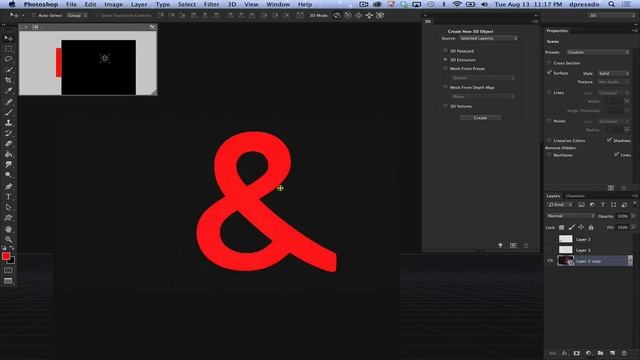The image size is (640, 360).
Task: Open the 3D menu
Action: tap(232, 4)
